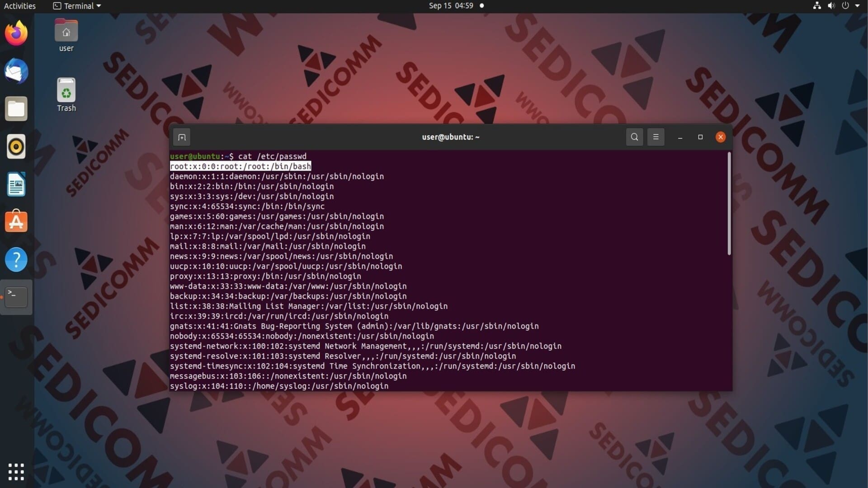
Task: Click the systemd Resolver line
Action: 343,356
